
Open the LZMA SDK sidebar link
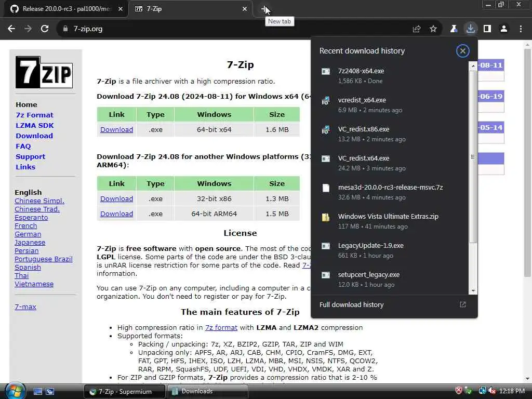click(35, 126)
